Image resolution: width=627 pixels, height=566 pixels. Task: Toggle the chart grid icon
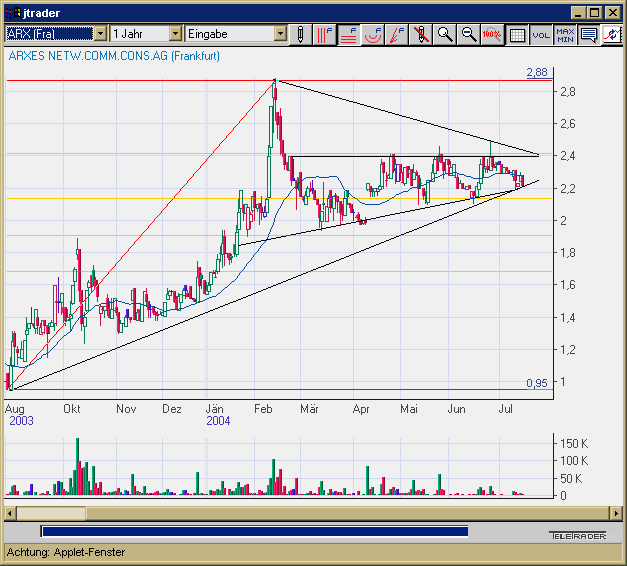517,34
